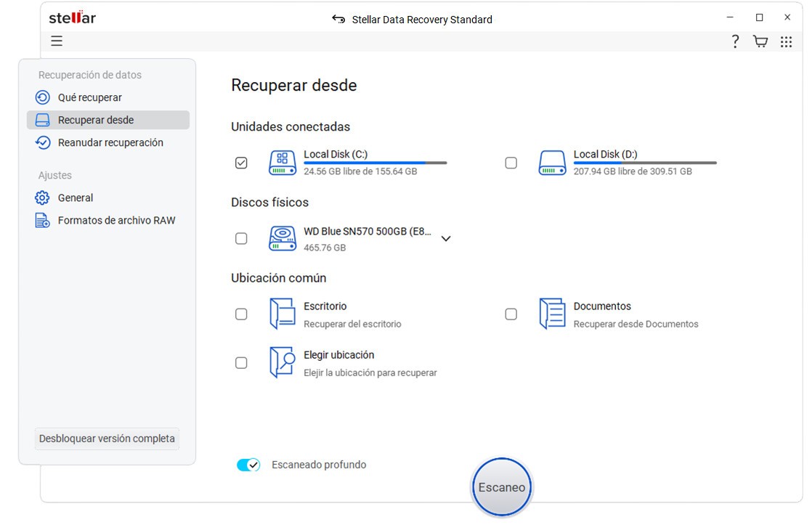This screenshot has height=525, width=812.
Task: Disable the Escaneado profundo toggle
Action: click(248, 465)
